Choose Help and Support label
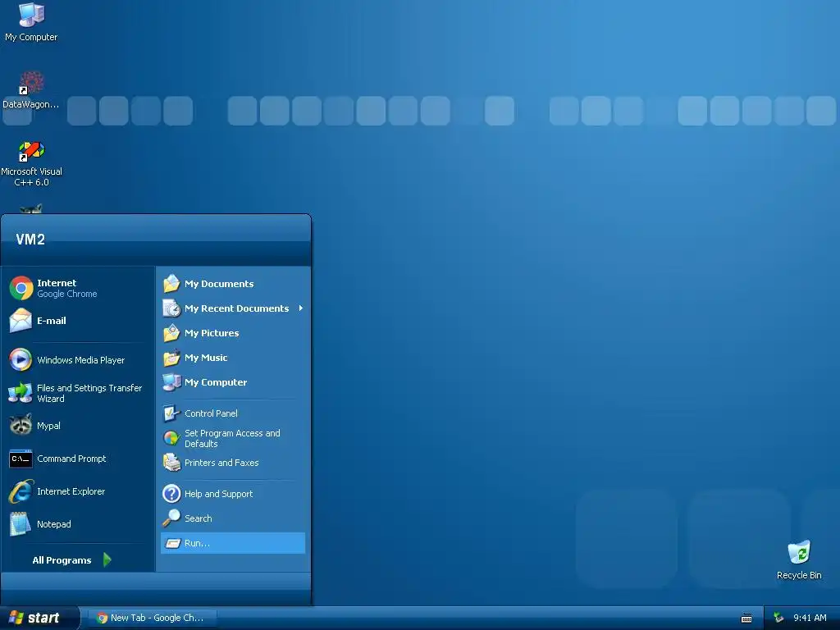 click(x=218, y=494)
